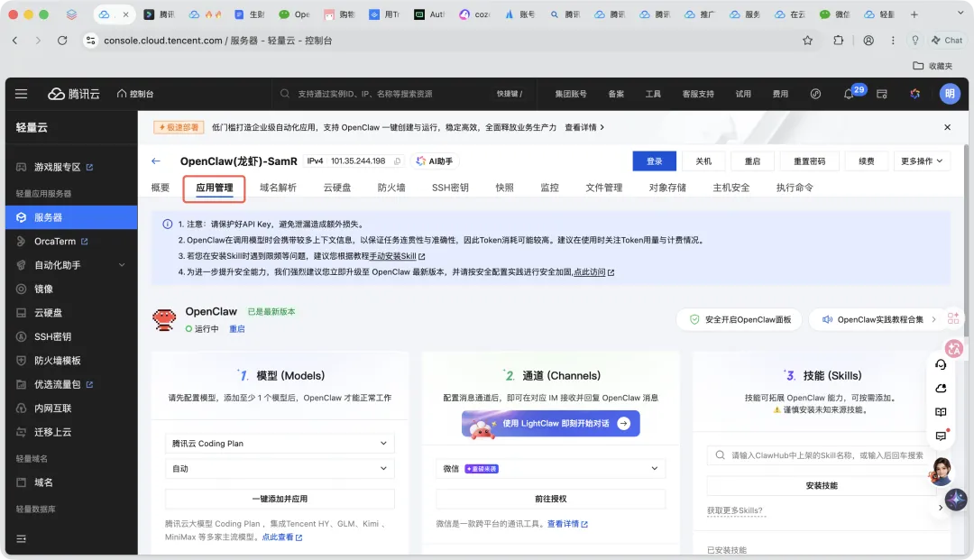
Task: Open the 自动 model dropdown
Action: 280,469
